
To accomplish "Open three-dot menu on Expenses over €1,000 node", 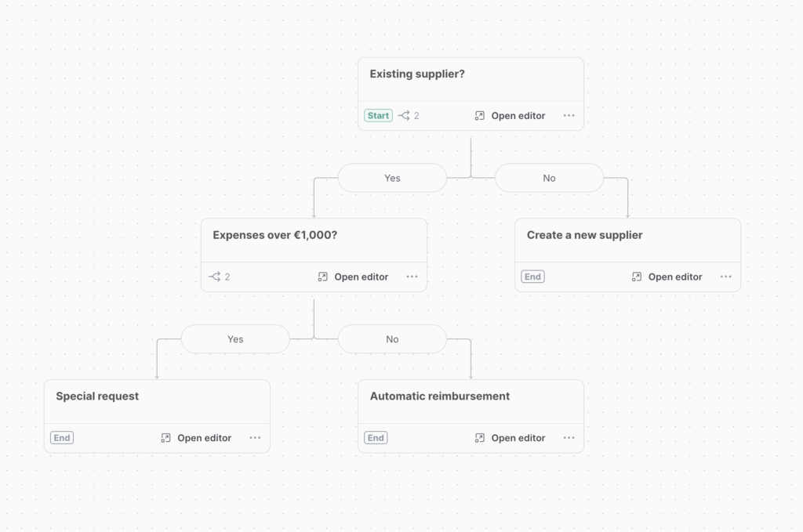I will 412,277.
